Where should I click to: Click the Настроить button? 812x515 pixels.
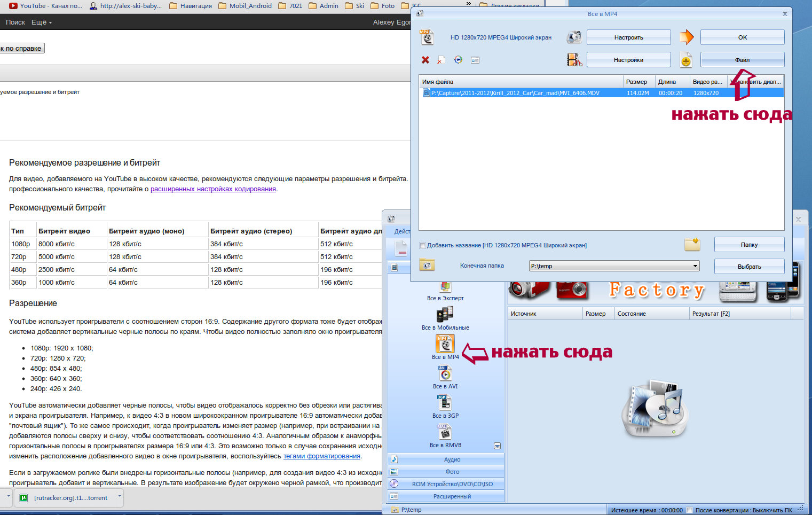point(628,37)
